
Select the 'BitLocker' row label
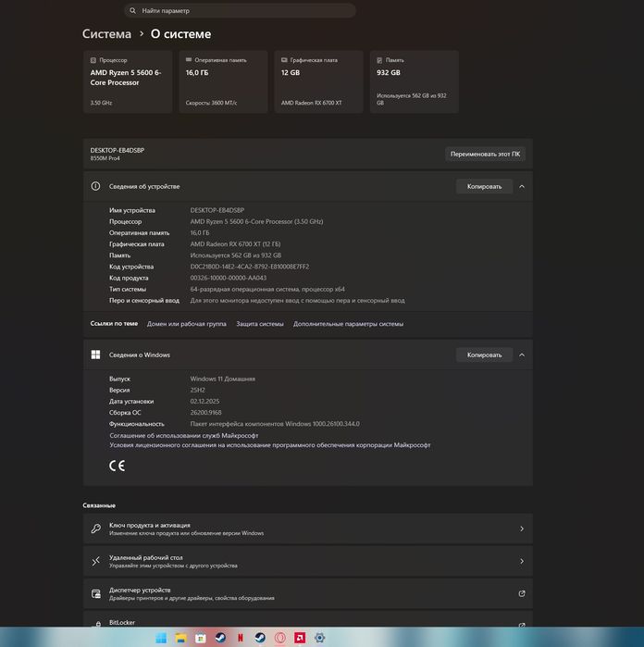[x=122, y=622]
